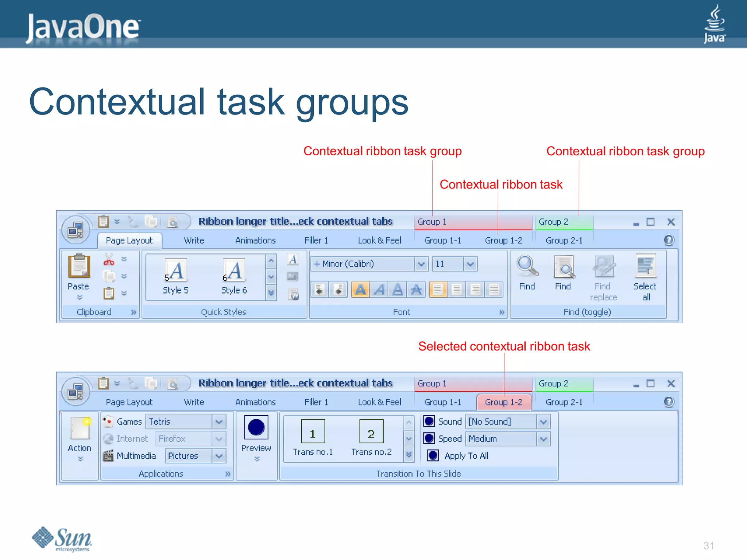This screenshot has width=747, height=560.
Task: Select Trans no.2 transition thumbnail
Action: (x=371, y=438)
